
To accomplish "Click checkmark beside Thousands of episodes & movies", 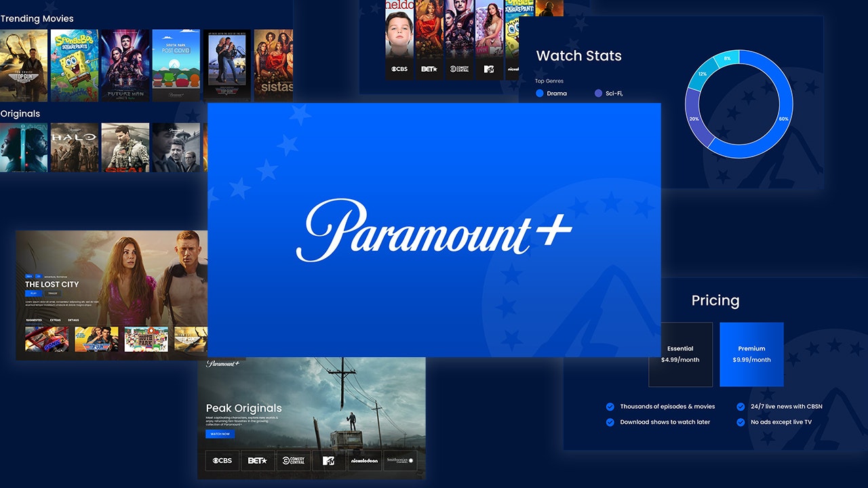I will tap(610, 407).
